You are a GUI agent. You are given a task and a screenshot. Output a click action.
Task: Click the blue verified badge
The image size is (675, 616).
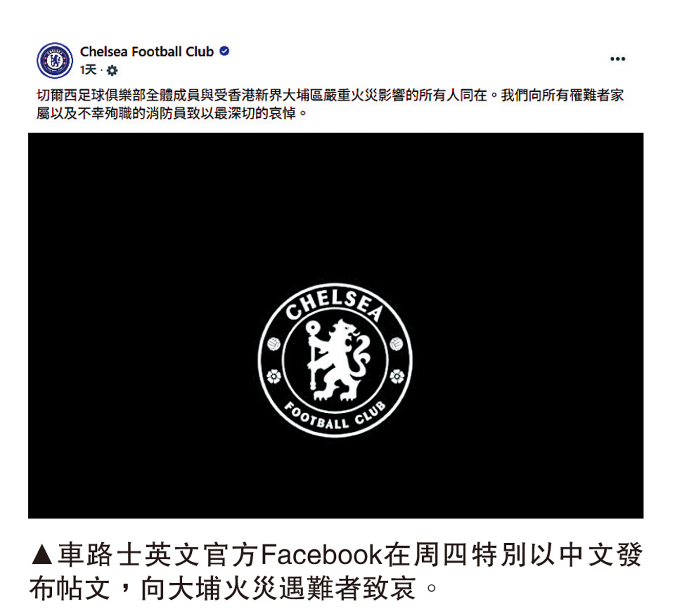(224, 51)
